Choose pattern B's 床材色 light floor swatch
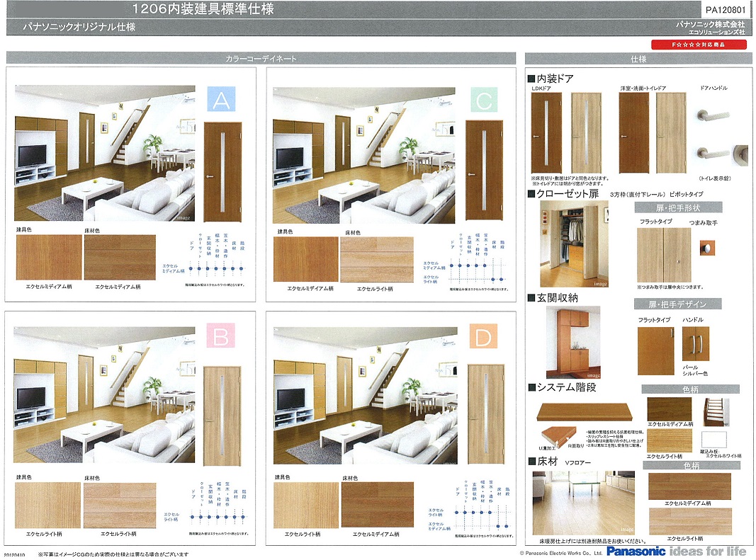 click(120, 505)
